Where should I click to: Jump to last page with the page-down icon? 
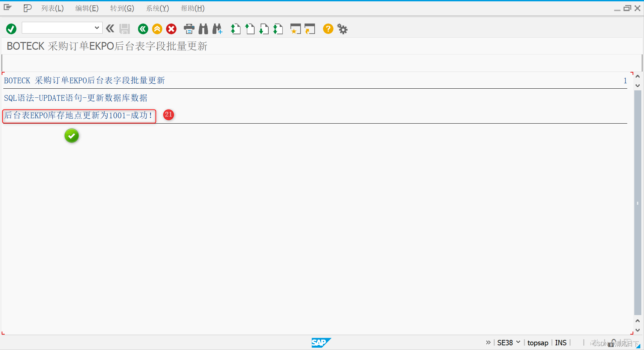click(x=278, y=29)
